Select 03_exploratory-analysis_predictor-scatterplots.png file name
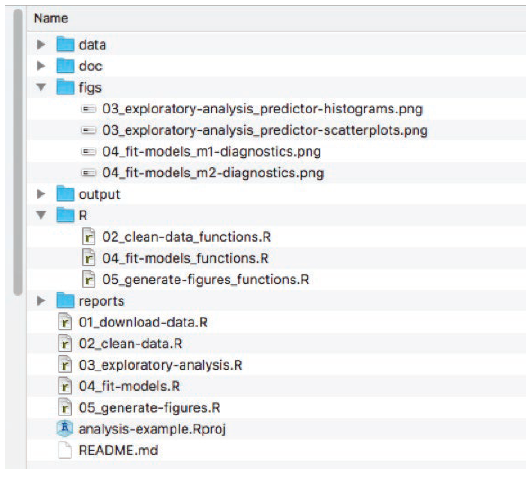This screenshot has height=477, width=530. tap(265, 130)
